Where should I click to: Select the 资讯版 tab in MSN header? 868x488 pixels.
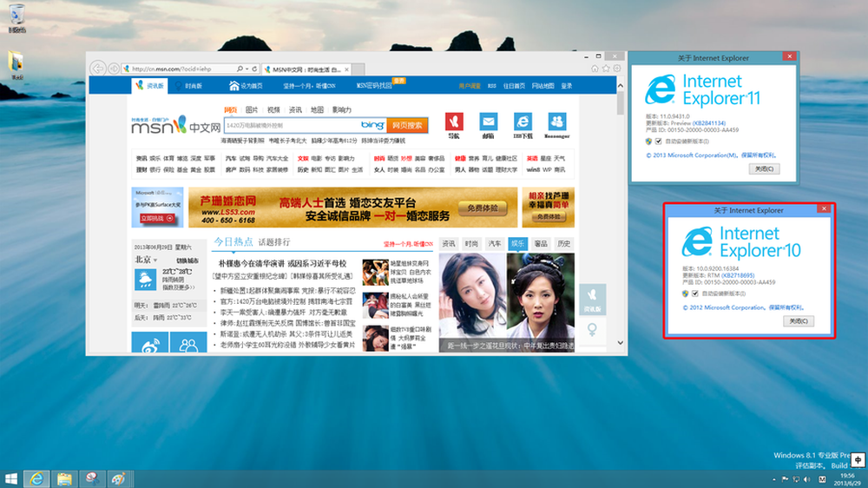point(150,86)
